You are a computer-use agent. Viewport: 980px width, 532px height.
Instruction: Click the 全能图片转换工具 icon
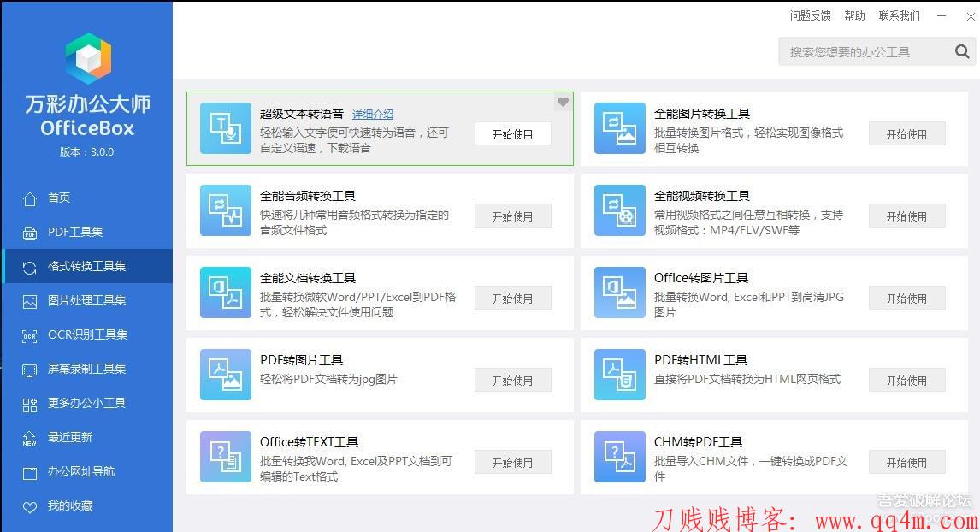[x=619, y=128]
